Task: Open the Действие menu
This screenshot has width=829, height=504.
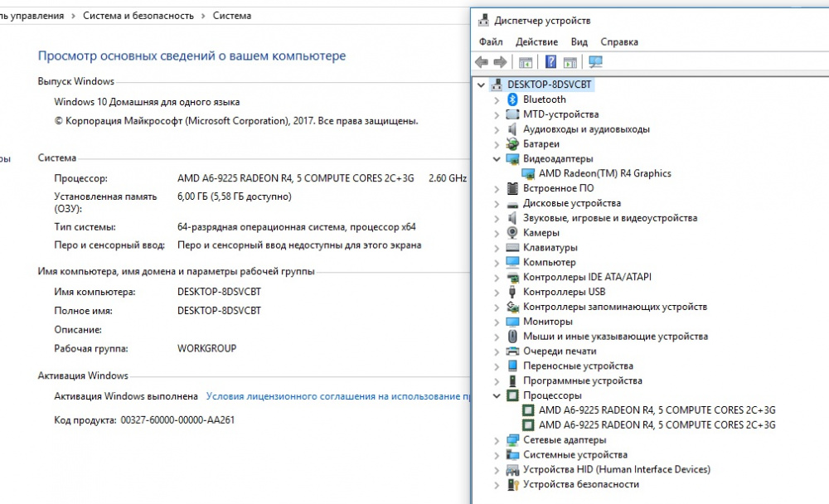Action: point(536,41)
